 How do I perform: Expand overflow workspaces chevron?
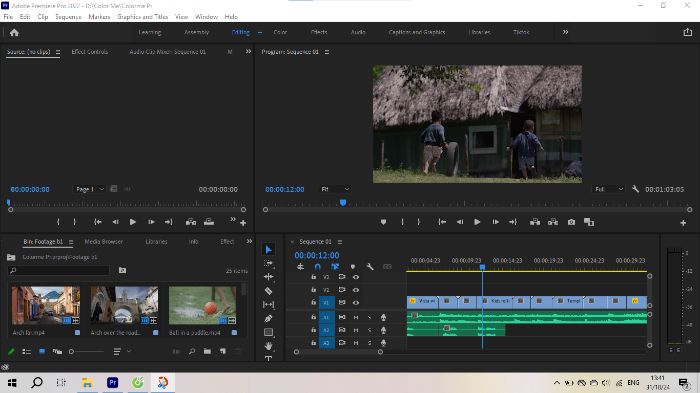565,32
